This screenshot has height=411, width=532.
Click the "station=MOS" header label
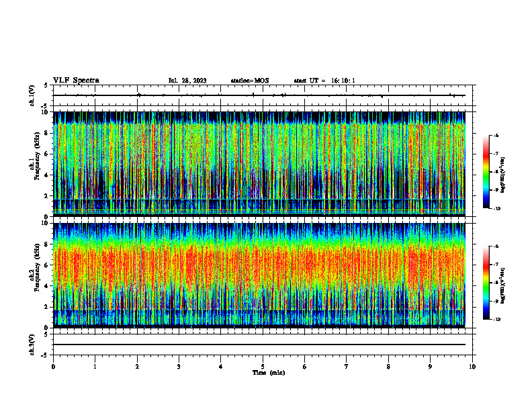[250, 81]
